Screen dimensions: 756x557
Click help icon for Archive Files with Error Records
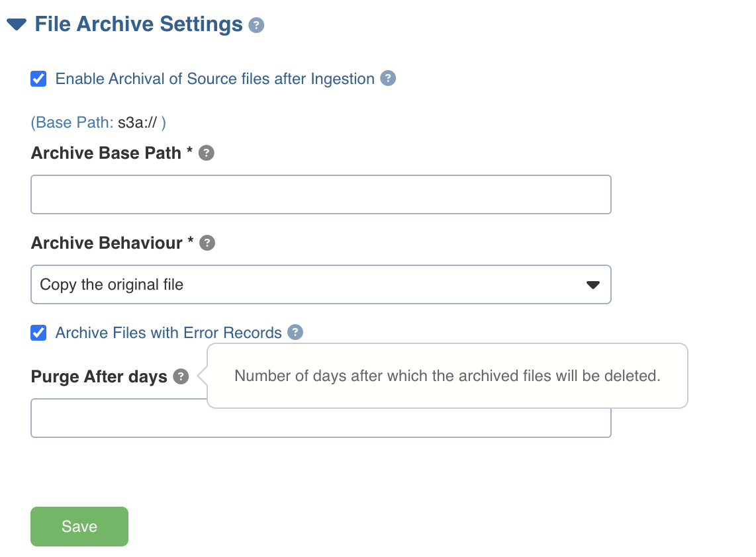[x=295, y=333]
